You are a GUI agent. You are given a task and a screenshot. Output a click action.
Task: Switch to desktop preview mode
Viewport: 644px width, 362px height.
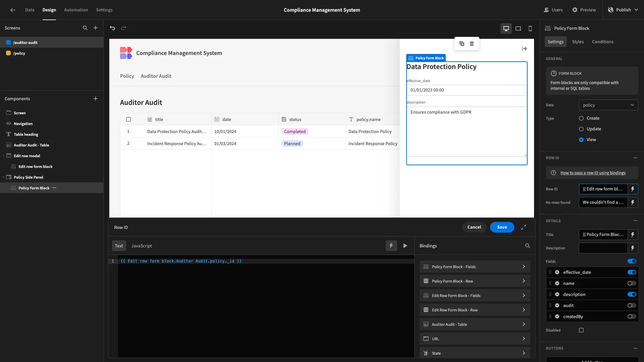point(506,28)
